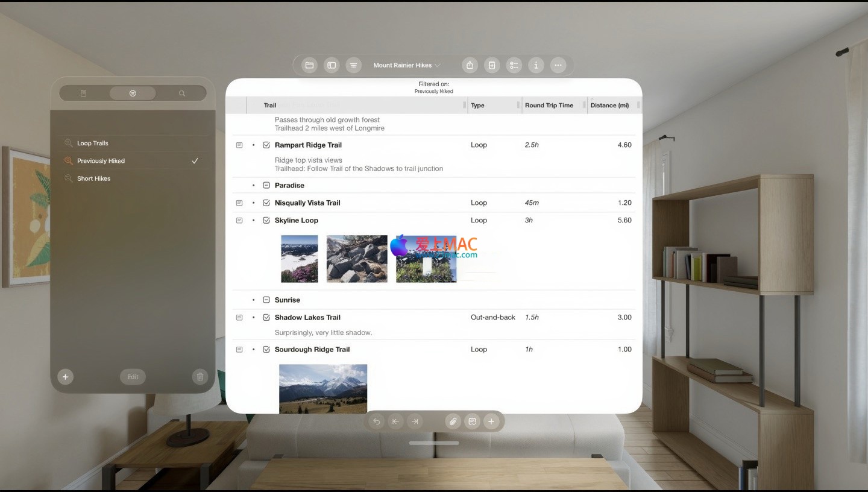Collapse the Sunrise group row

point(266,300)
